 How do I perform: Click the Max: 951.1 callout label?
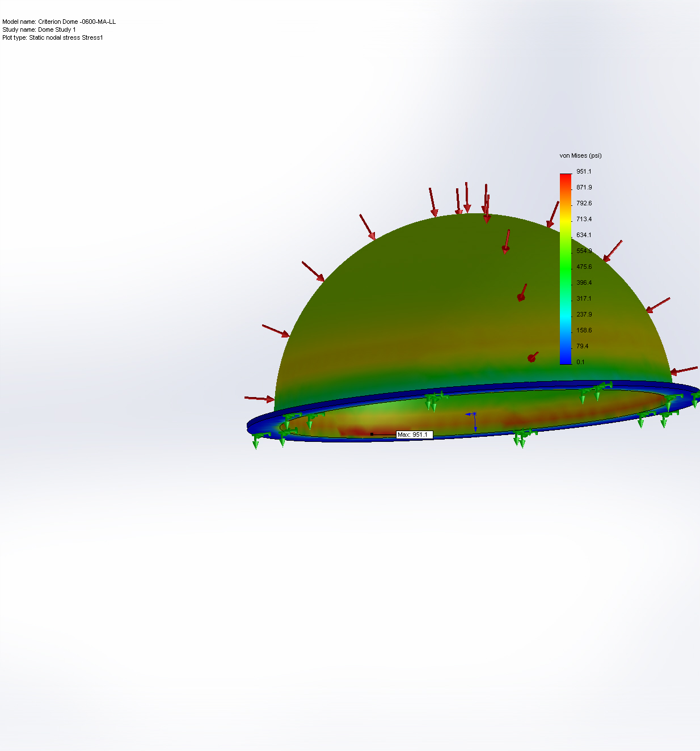pyautogui.click(x=414, y=434)
